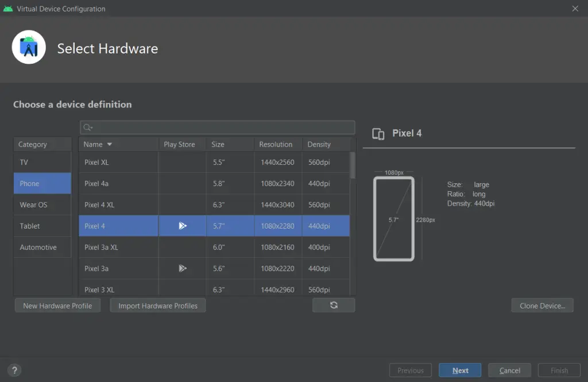Click the Next button
This screenshot has width=588, height=382.
(460, 371)
